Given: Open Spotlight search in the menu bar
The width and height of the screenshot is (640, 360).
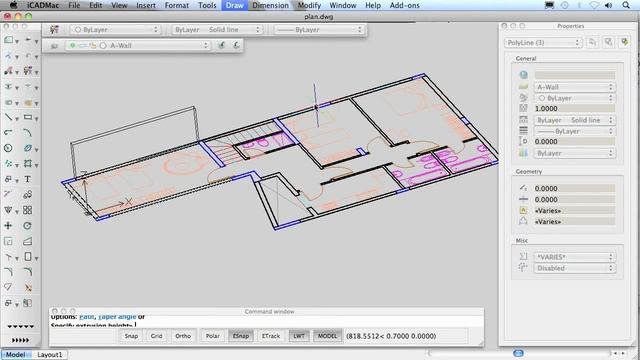Looking at the screenshot, I should [626, 5].
